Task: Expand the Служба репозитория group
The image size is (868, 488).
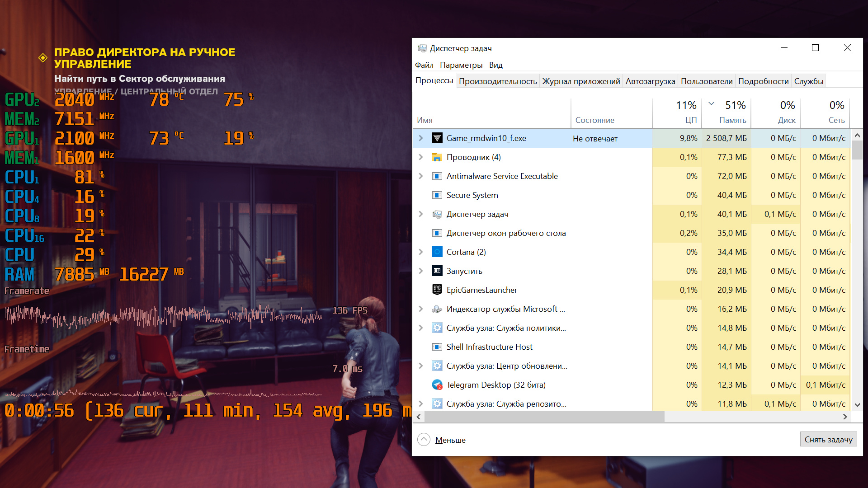Action: [421, 404]
